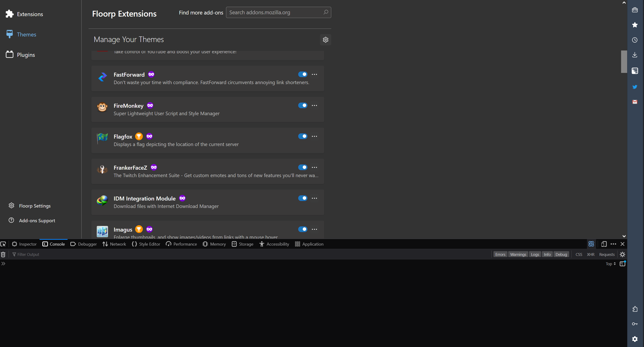This screenshot has height=347, width=644.
Task: Open the Top frame selector dropdown
Action: point(611,264)
